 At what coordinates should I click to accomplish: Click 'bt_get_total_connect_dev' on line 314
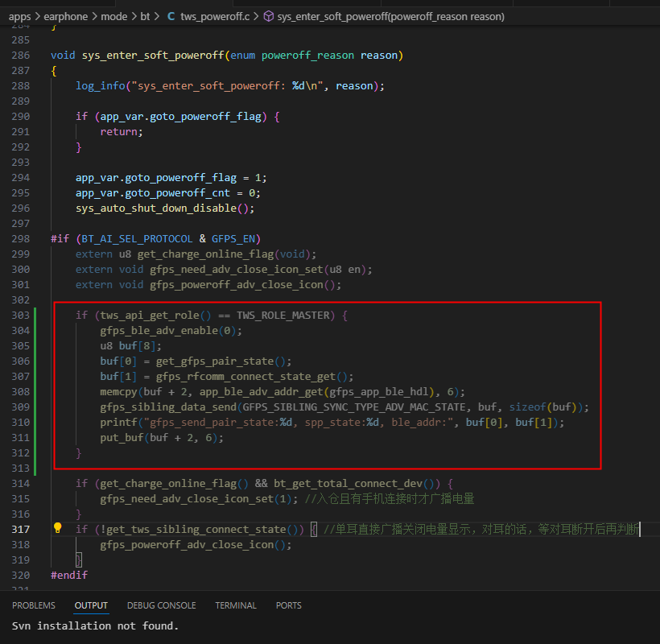pyautogui.click(x=348, y=484)
